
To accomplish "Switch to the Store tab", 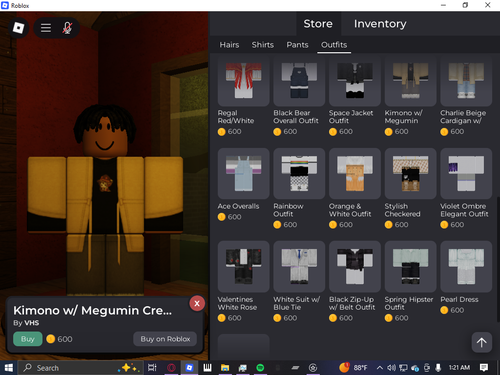I will pyautogui.click(x=318, y=24).
